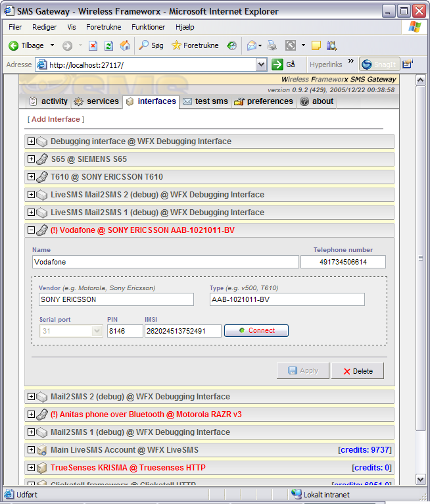Expand the T610 @ SONY ERICSSON row
The height and width of the screenshot is (504, 430).
point(31,176)
